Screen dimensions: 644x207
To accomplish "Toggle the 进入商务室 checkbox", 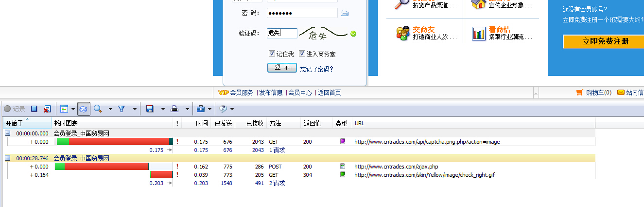I will pos(302,54).
